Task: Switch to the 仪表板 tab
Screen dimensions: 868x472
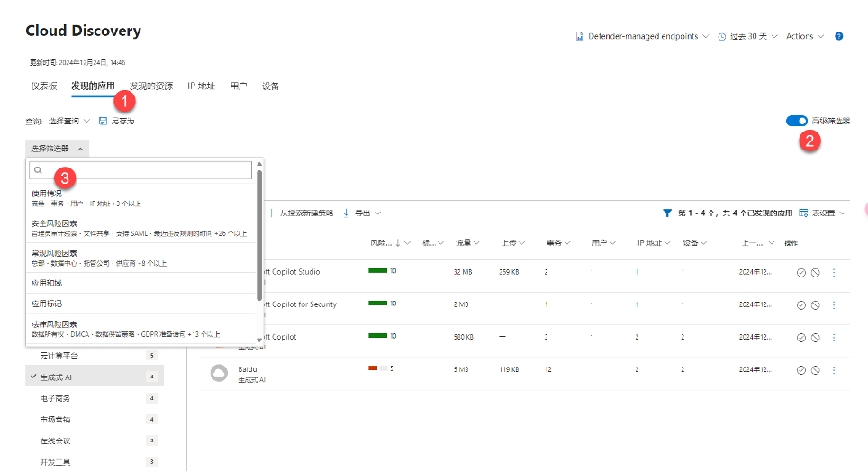Action: pos(44,86)
